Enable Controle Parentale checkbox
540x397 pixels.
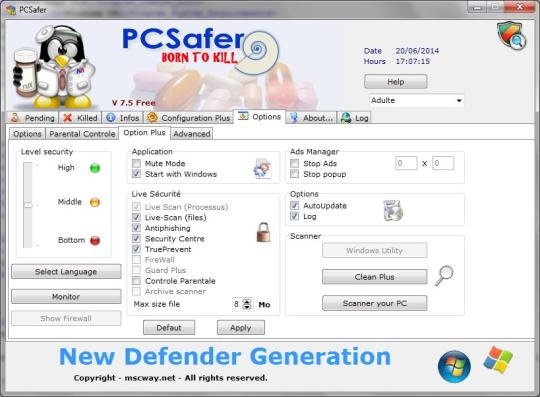tap(136, 281)
